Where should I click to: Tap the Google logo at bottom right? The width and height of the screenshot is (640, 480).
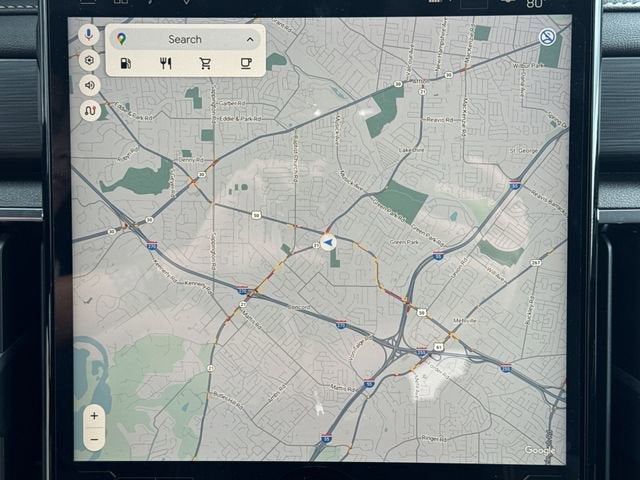[540, 450]
